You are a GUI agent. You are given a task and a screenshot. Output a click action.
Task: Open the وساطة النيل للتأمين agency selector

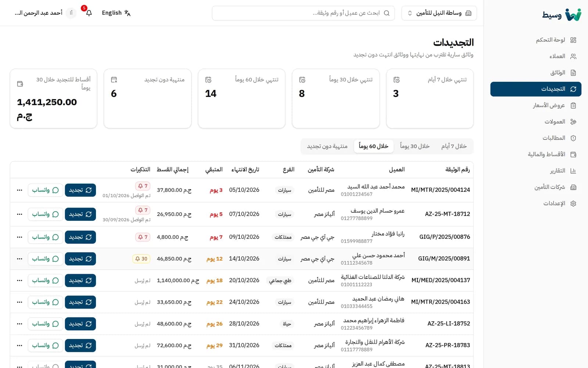click(439, 13)
